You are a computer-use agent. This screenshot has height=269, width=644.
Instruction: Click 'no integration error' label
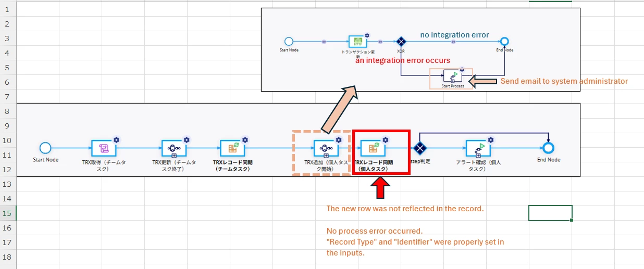point(454,35)
